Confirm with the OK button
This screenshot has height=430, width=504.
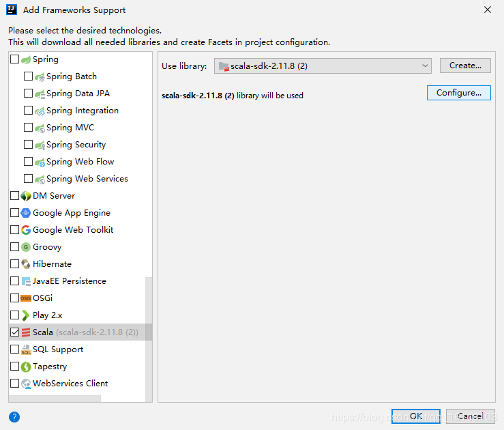[x=416, y=416]
